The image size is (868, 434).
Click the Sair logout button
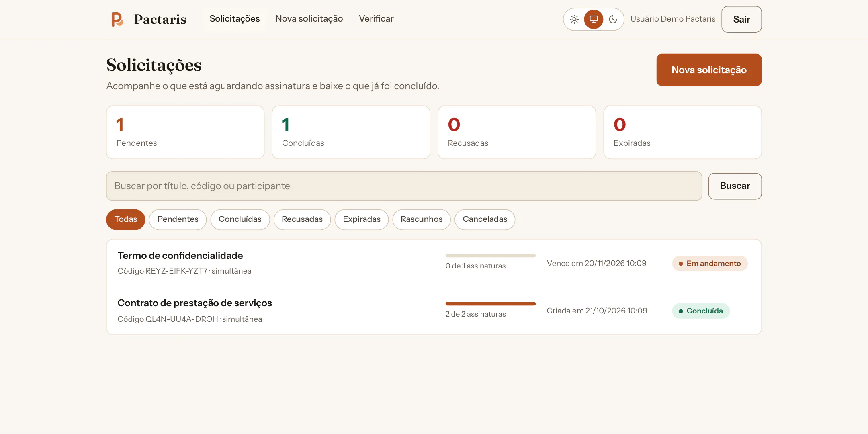741,19
